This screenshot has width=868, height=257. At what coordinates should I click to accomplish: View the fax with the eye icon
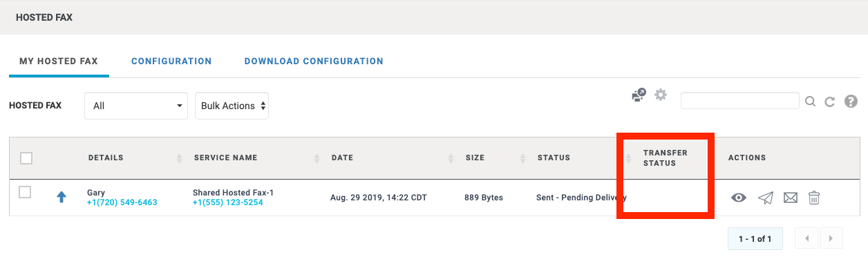[x=739, y=198]
